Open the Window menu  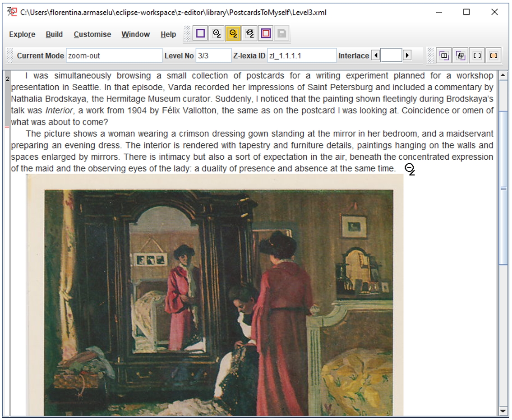[x=135, y=34]
